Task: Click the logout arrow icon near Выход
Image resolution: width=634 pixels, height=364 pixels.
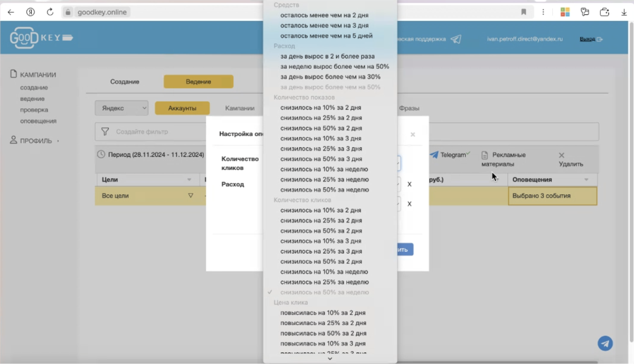Action: coord(599,39)
